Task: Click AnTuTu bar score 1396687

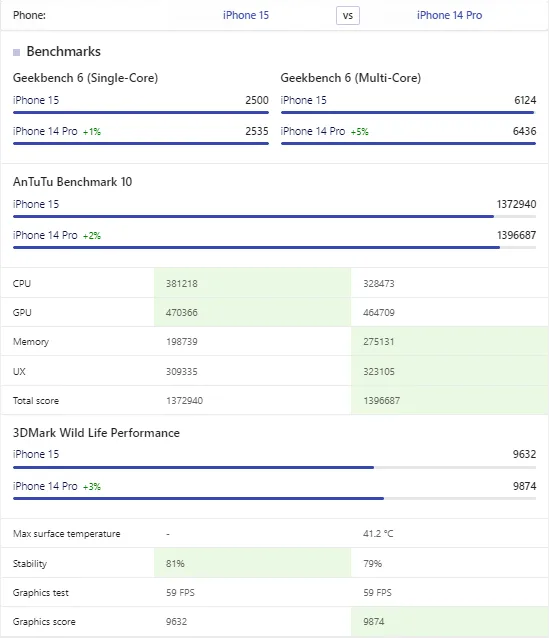Action: (x=516, y=235)
